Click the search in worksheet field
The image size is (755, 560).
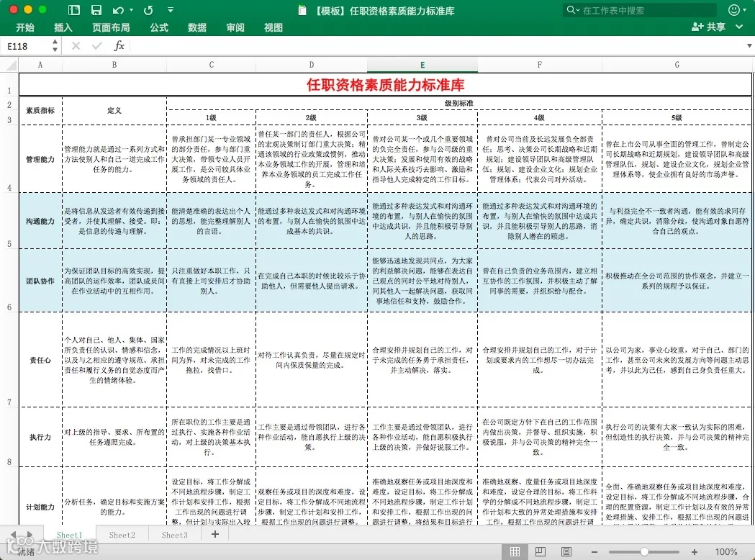coord(639,10)
